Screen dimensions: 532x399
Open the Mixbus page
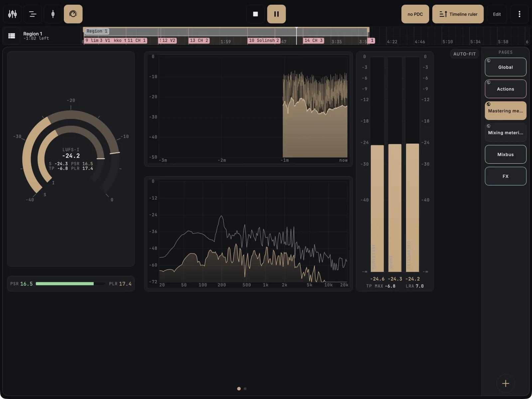[x=505, y=154]
